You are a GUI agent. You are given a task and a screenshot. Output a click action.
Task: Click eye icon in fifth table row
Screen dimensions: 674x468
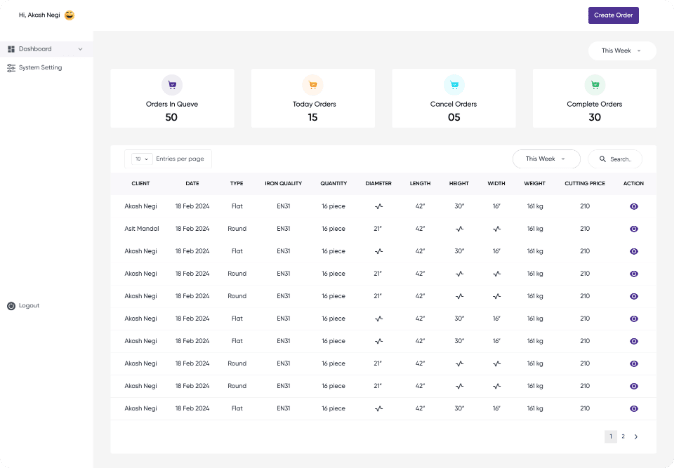(634, 296)
